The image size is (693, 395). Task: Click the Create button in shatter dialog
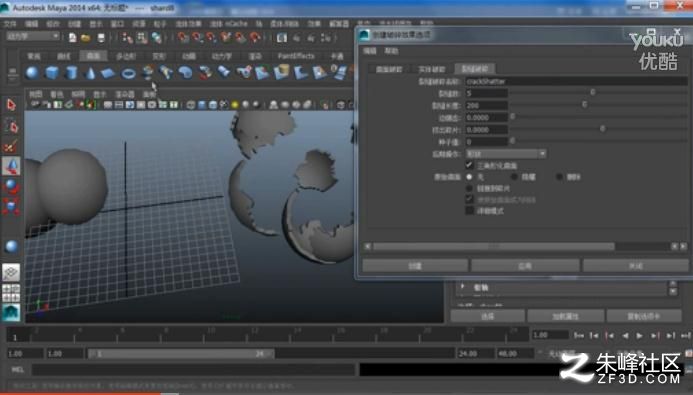415,266
